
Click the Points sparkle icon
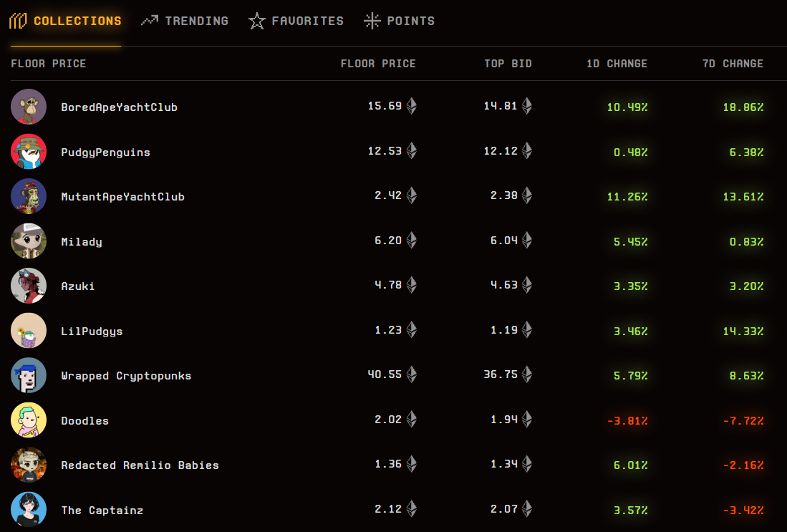(372, 21)
